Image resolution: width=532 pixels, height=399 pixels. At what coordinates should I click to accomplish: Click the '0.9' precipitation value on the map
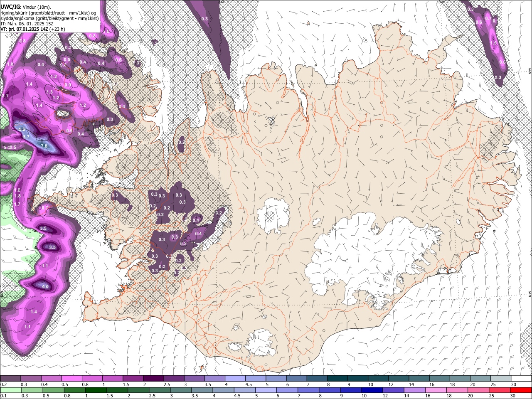click(68, 85)
